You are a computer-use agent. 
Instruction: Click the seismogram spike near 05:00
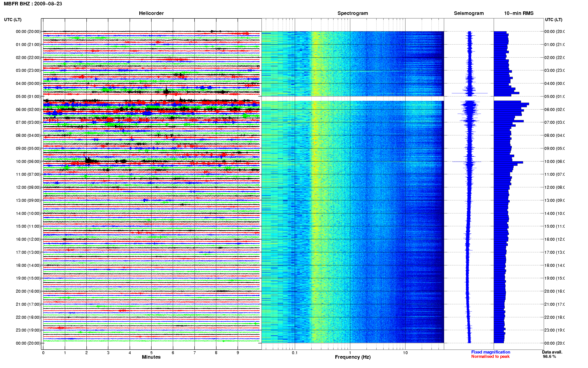pos(470,93)
